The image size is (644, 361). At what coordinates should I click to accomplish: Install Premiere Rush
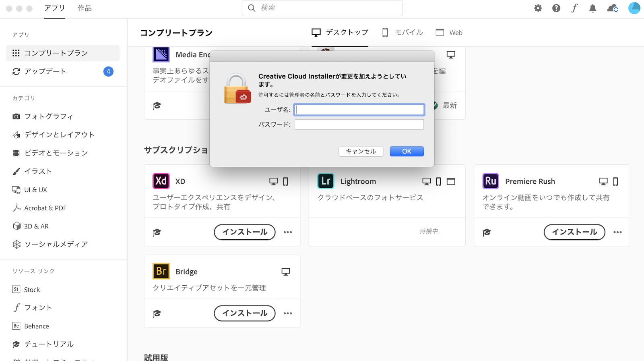coord(574,232)
